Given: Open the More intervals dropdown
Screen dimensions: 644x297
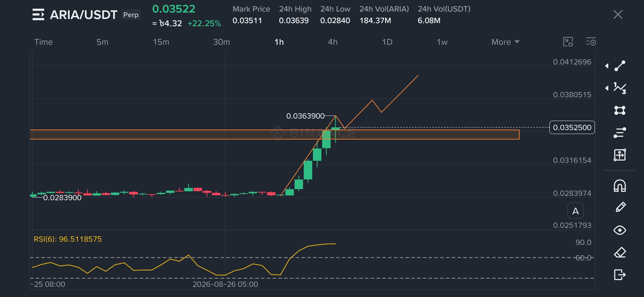Looking at the screenshot, I should pos(505,42).
